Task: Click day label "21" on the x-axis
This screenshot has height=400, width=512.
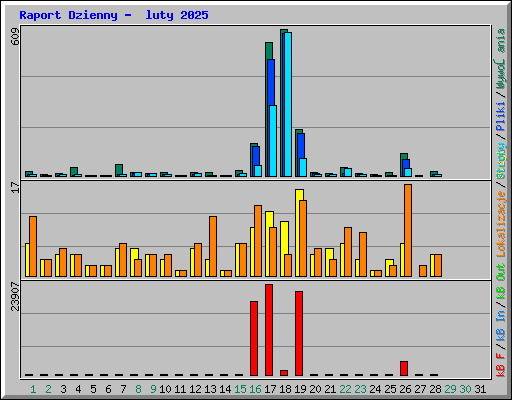Action: (x=330, y=389)
